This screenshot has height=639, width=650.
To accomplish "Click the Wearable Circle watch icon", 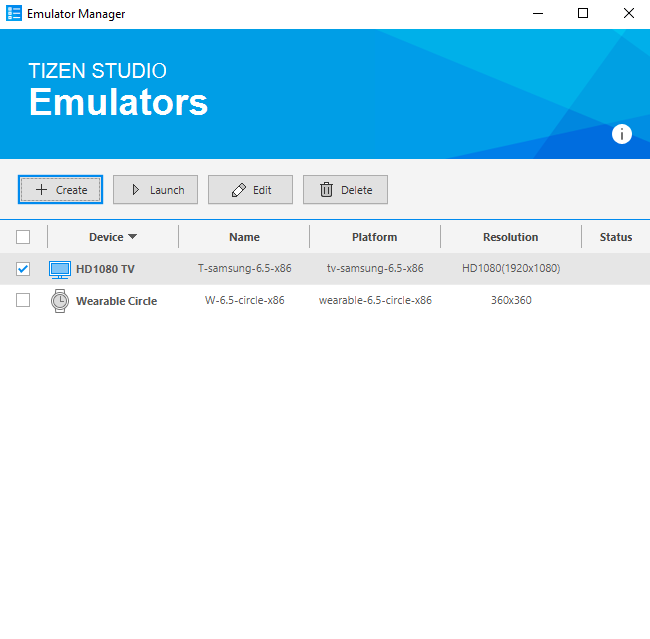I will coord(60,301).
